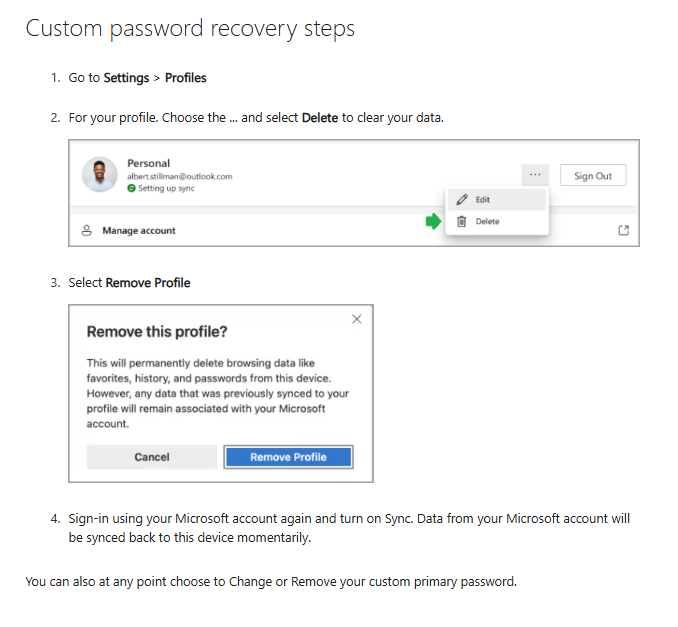Viewport: 678px width, 627px height.
Task: Click the Personal profile avatar photo
Action: [x=100, y=175]
